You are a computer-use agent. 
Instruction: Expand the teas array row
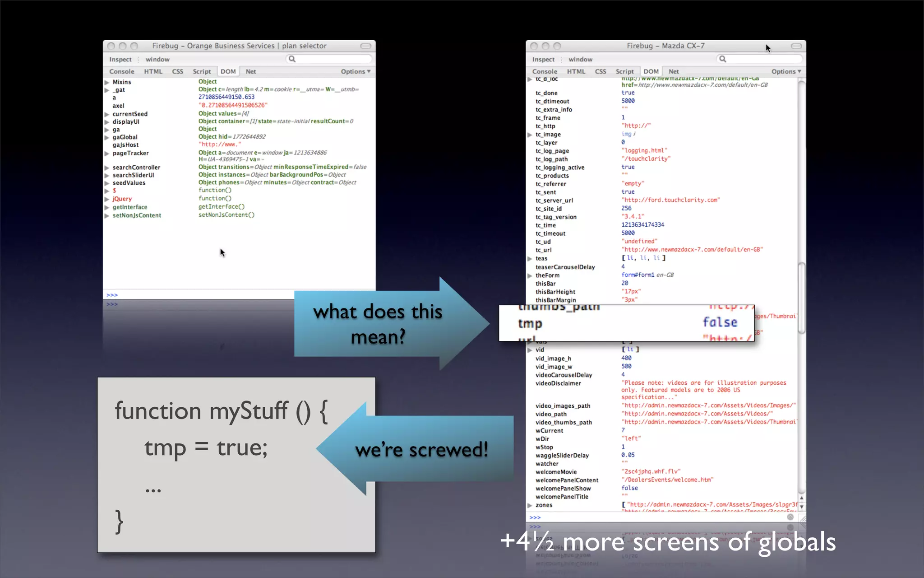click(x=530, y=259)
